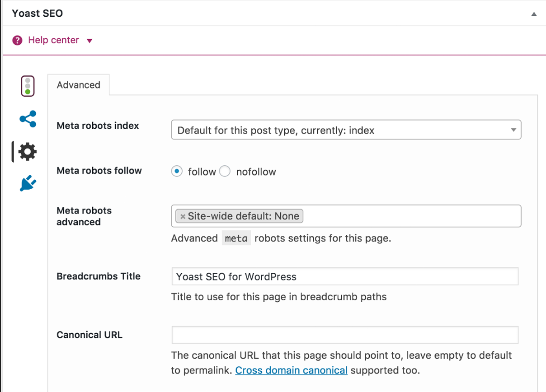The image size is (546, 392).
Task: Open the Cross domain canonical link
Action: coord(292,371)
